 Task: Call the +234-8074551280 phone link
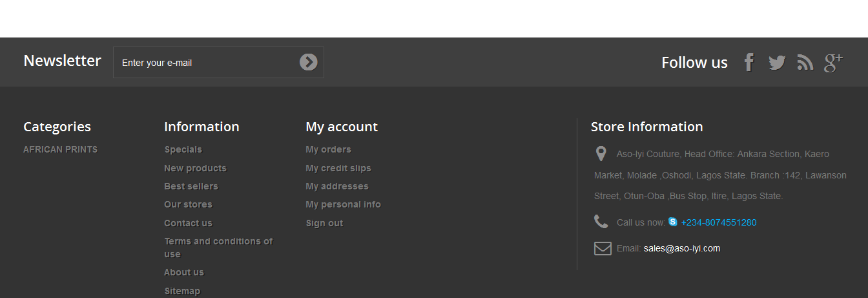click(x=719, y=222)
